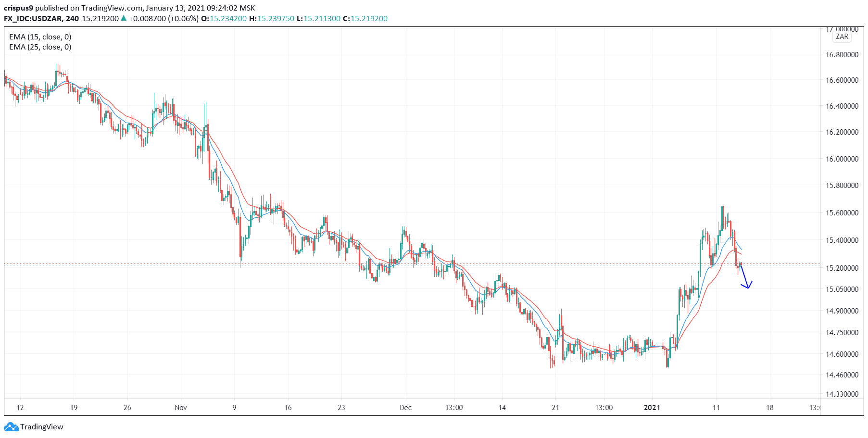The height and width of the screenshot is (438, 868).
Task: Click the 14.460000 price axis label
Action: (x=842, y=375)
